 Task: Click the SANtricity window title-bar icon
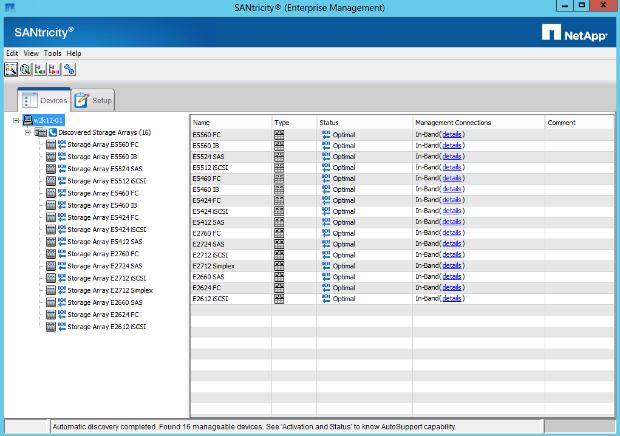coord(9,7)
